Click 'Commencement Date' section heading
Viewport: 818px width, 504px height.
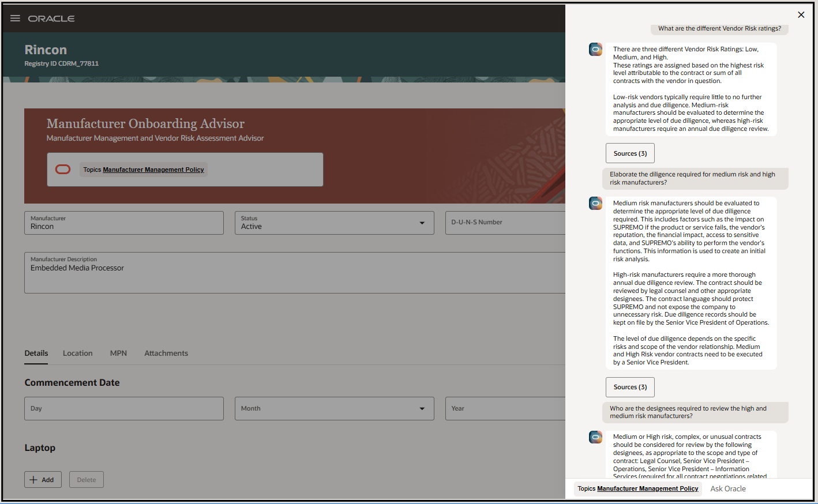tap(72, 382)
